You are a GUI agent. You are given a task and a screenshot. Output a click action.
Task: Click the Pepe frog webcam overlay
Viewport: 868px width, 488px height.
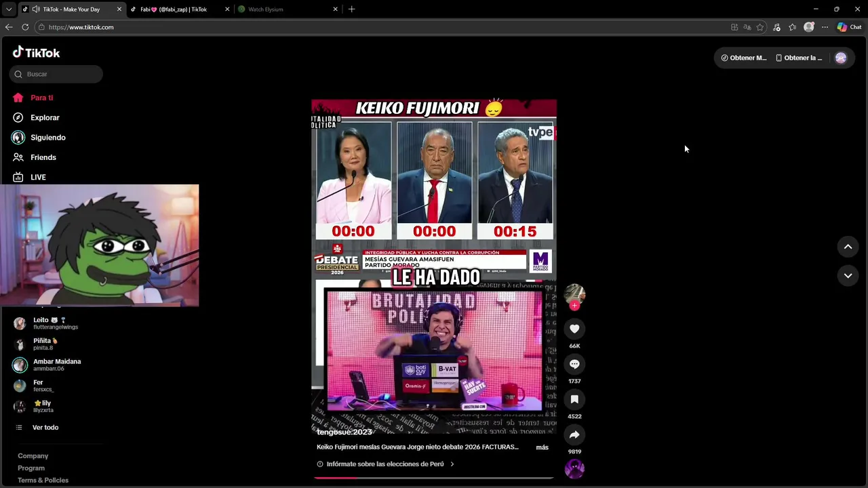[100, 245]
